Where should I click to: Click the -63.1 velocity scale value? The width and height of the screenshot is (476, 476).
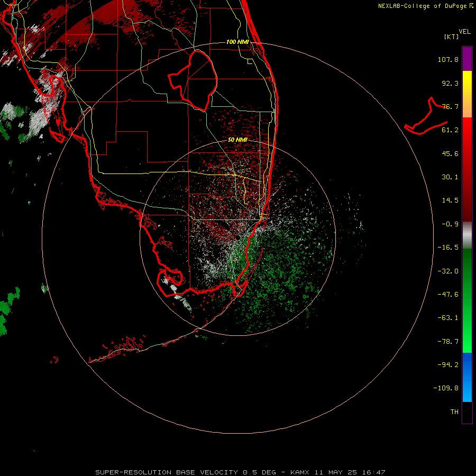(448, 318)
